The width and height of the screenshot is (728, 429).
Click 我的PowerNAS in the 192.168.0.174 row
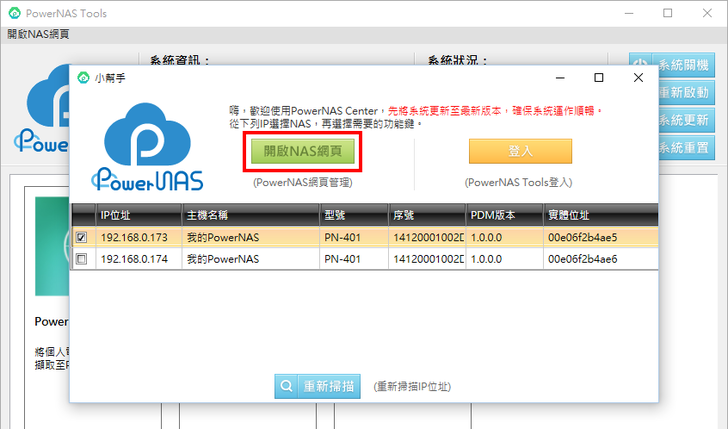(223, 259)
